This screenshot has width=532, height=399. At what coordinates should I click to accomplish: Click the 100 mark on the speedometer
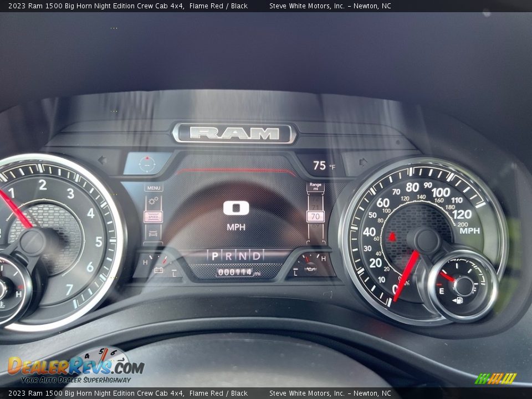[441, 193]
